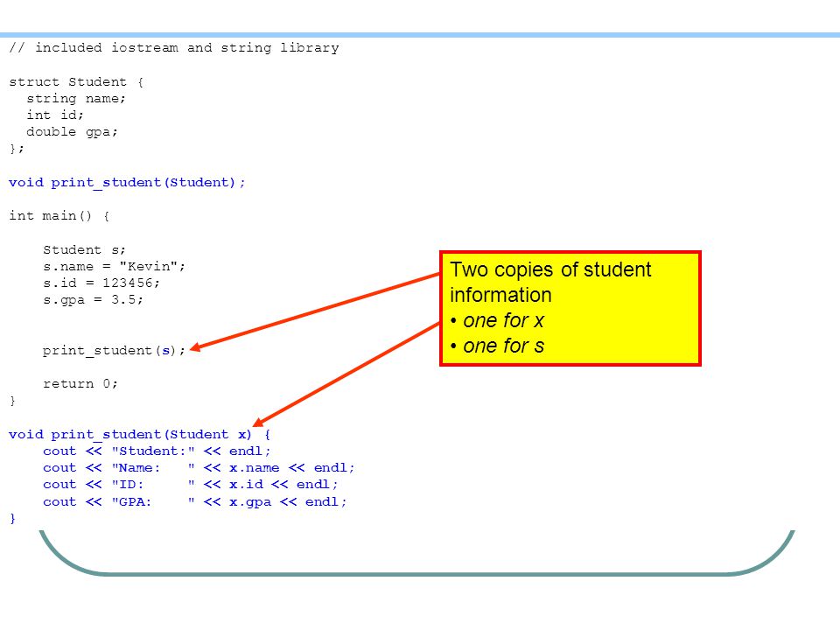Select the s.name = "Kevin" assignment

tap(114, 266)
